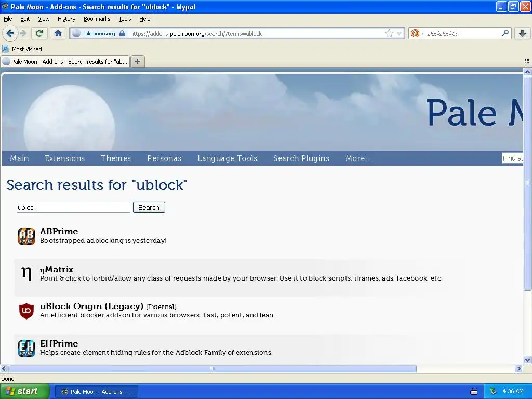Click the ηMatrix eta icon
The height and width of the screenshot is (399, 532).
click(x=26, y=273)
